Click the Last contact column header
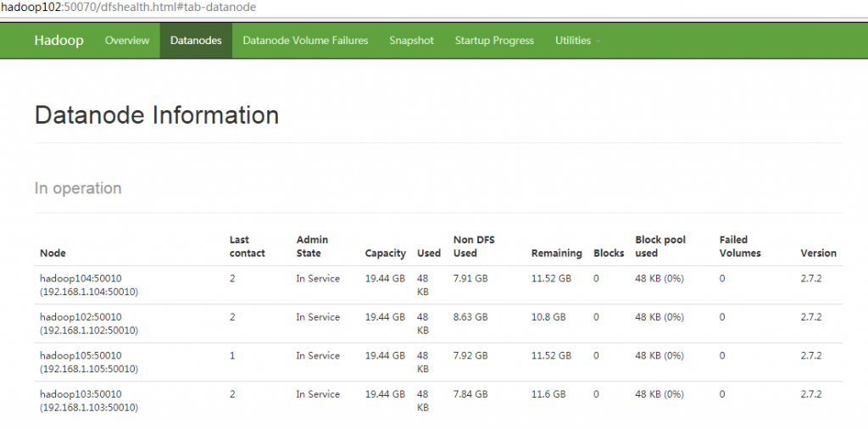 [x=247, y=247]
